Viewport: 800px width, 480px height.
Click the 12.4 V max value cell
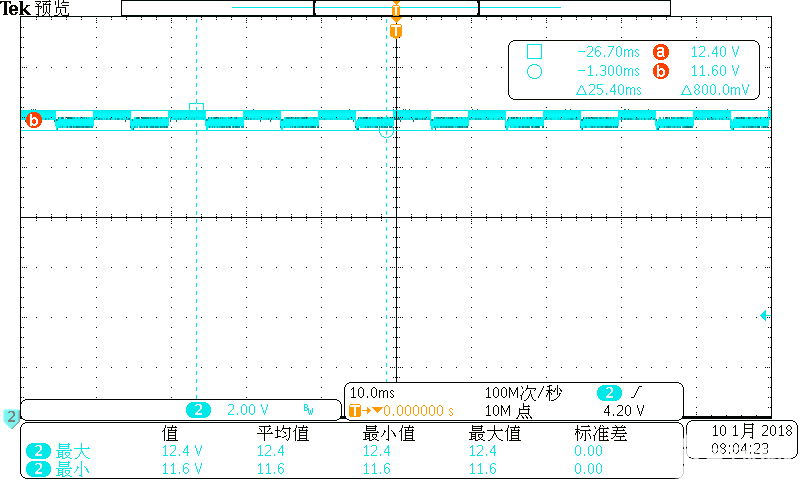182,451
